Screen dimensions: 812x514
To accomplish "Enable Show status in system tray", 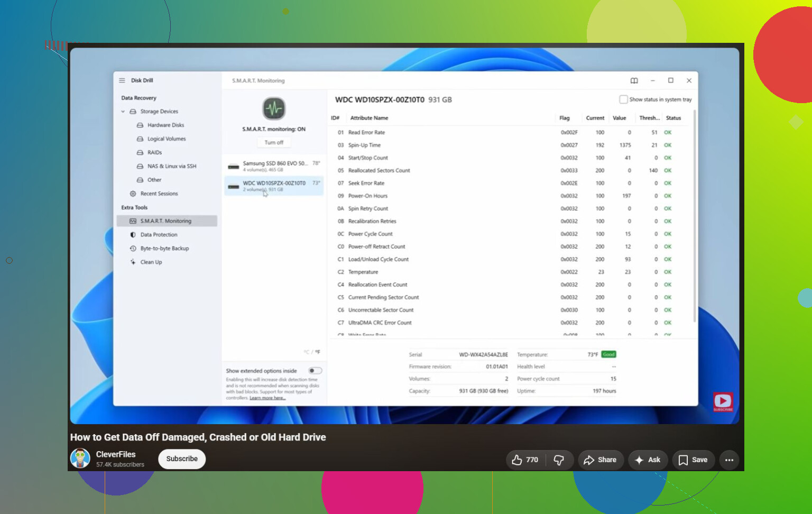I will click(623, 99).
